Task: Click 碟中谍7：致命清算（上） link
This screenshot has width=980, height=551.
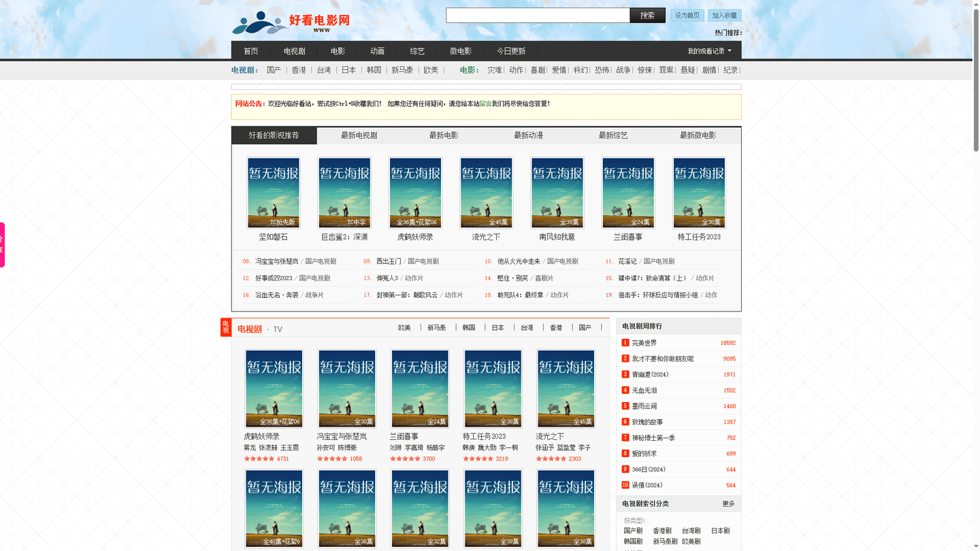Action: 653,278
